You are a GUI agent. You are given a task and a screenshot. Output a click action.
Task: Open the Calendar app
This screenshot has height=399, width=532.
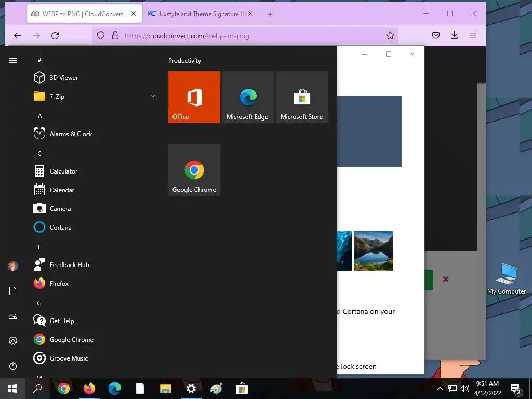62,190
